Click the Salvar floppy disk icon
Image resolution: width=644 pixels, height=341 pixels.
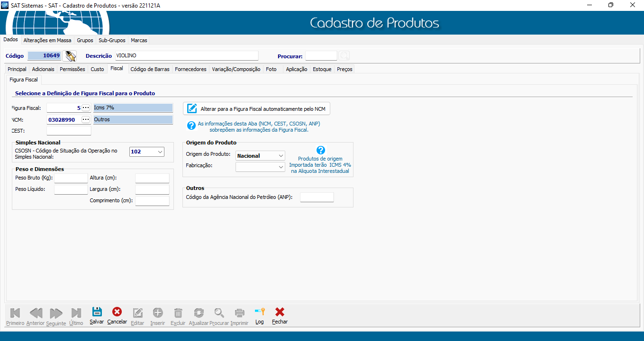pyautogui.click(x=97, y=312)
